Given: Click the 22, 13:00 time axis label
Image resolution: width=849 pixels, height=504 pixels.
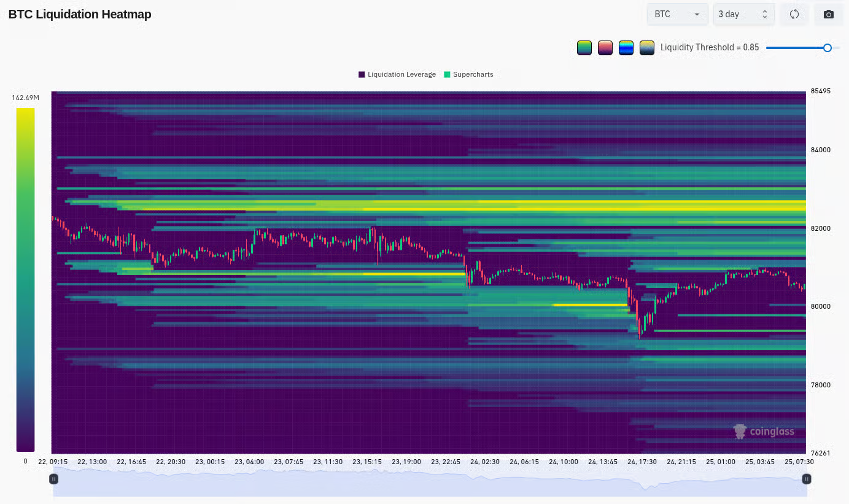Looking at the screenshot, I should 91,462.
